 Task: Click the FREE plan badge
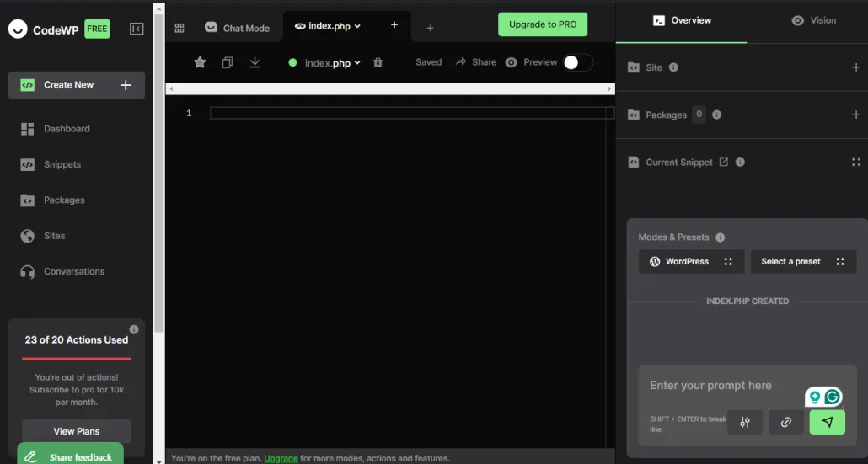[97, 29]
